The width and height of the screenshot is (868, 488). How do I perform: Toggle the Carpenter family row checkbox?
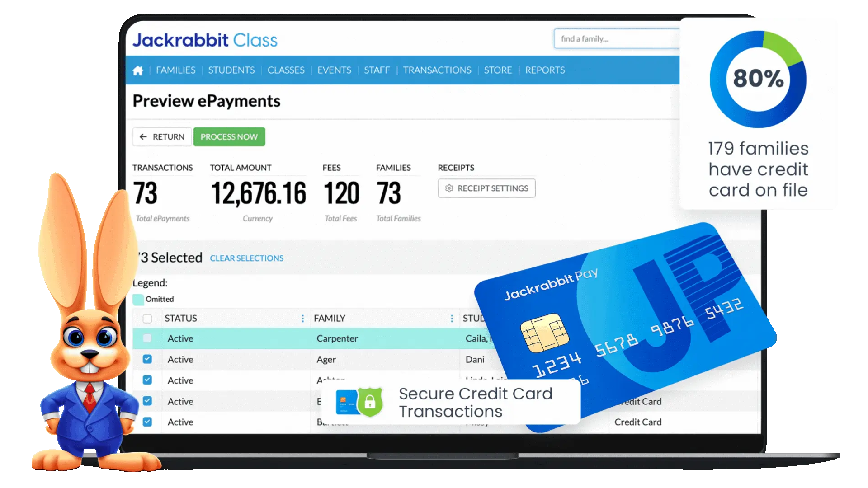146,338
